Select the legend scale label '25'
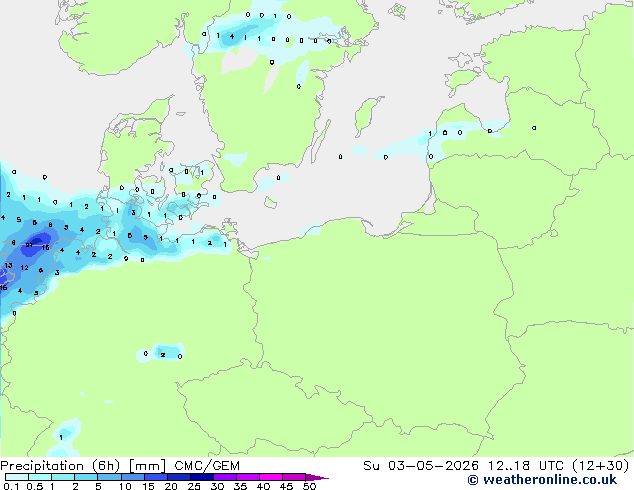This screenshot has height=490, width=634. click(x=194, y=486)
